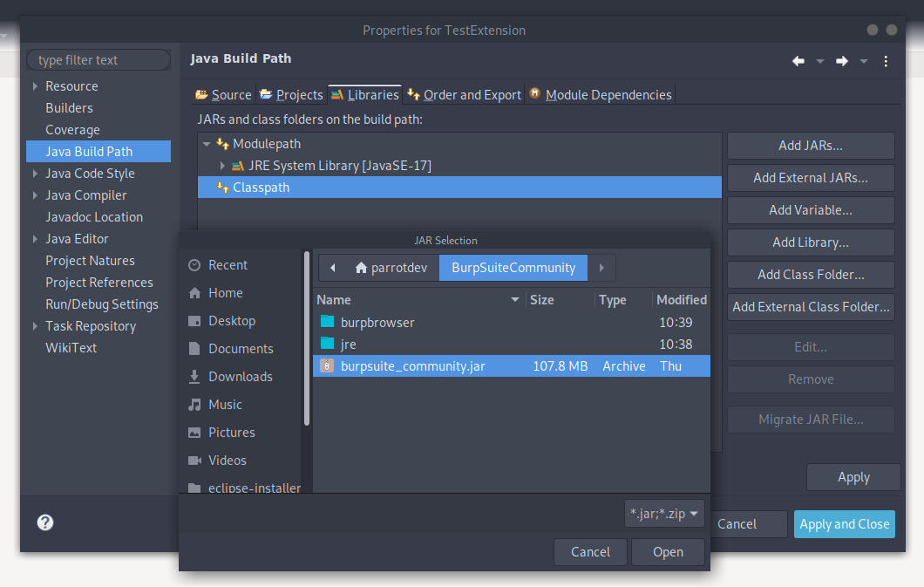Switch to the Source tab
The height and width of the screenshot is (587, 924).
tap(223, 95)
